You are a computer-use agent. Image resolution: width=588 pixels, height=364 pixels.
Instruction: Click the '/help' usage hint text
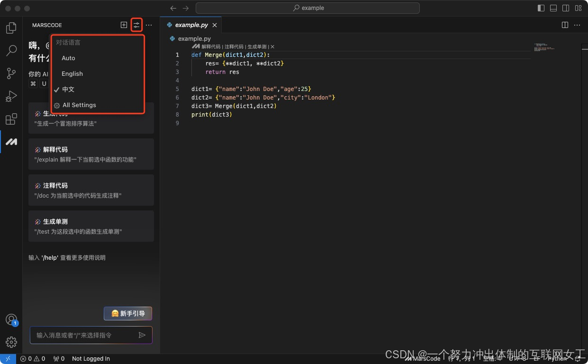(x=67, y=258)
